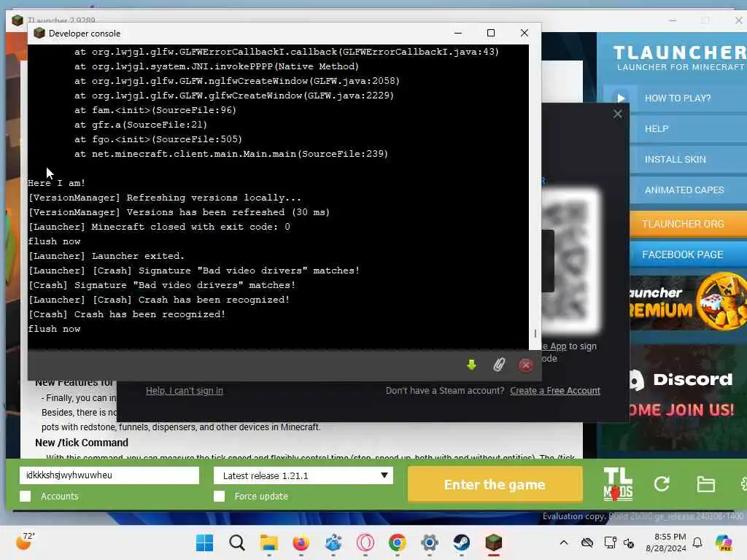Click the refresh versions icon in TLauncher
Image resolution: width=747 pixels, height=560 pixels.
point(662,484)
